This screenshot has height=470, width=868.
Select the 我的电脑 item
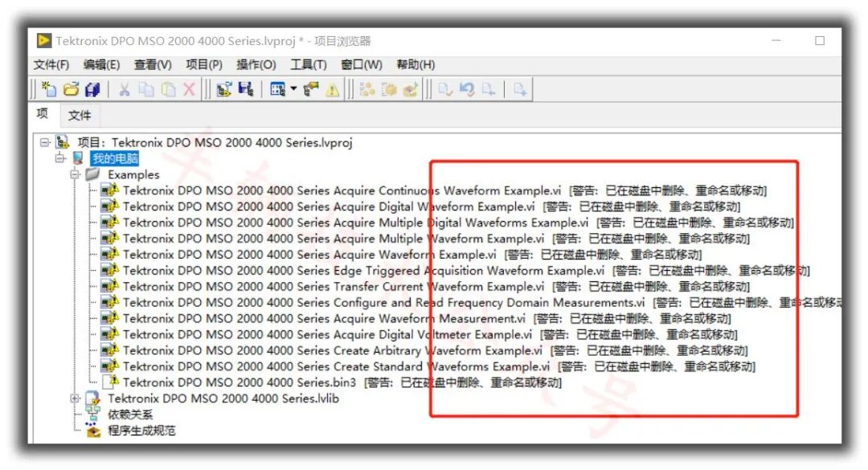point(115,159)
